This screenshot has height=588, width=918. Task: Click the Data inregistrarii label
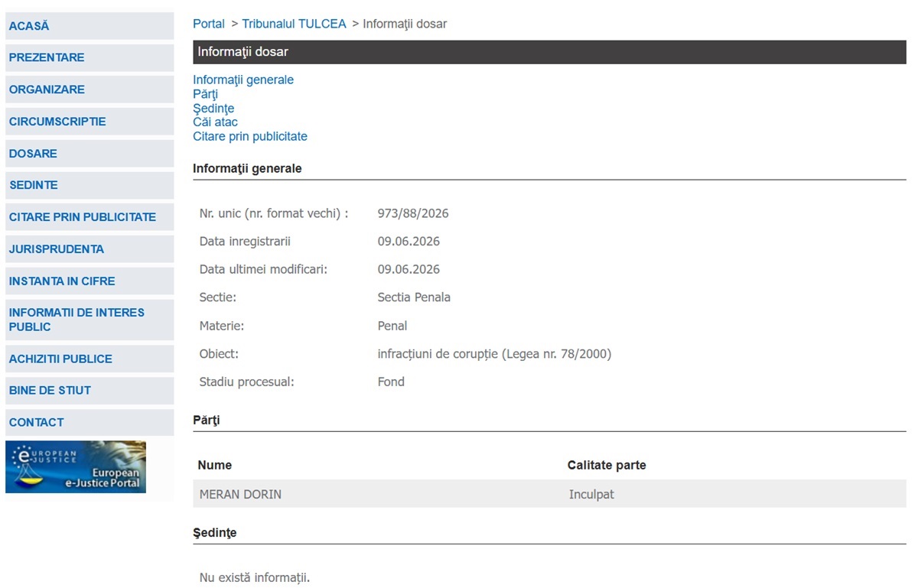(x=245, y=242)
